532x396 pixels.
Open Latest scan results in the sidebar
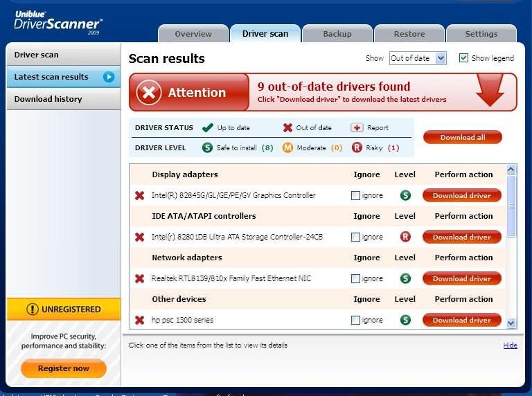click(64, 77)
